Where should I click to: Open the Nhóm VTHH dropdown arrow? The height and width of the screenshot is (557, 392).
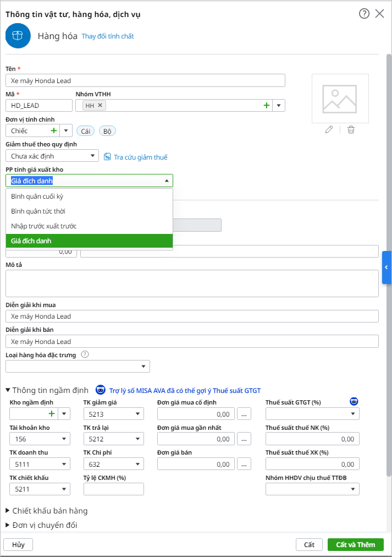click(279, 106)
